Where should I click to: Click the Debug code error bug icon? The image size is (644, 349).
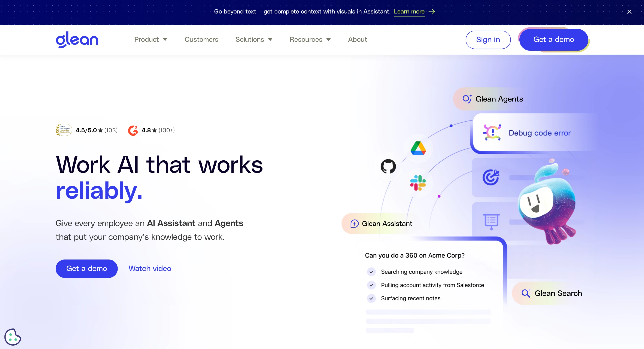(492, 133)
